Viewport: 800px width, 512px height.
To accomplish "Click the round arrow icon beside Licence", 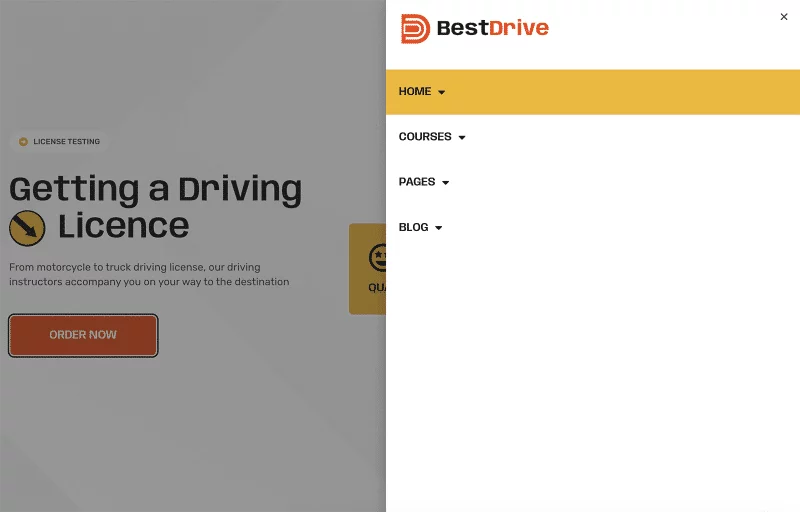I will tap(27, 229).
